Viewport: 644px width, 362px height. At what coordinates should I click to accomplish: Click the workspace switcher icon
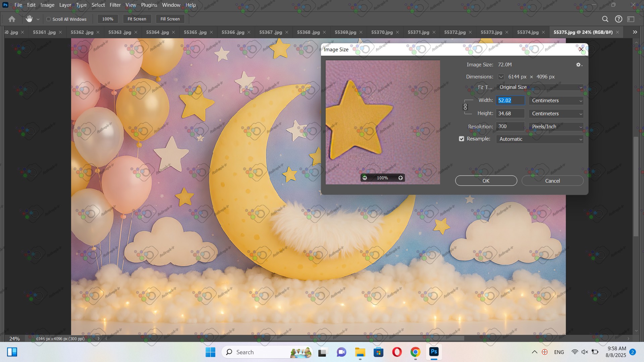(x=631, y=19)
